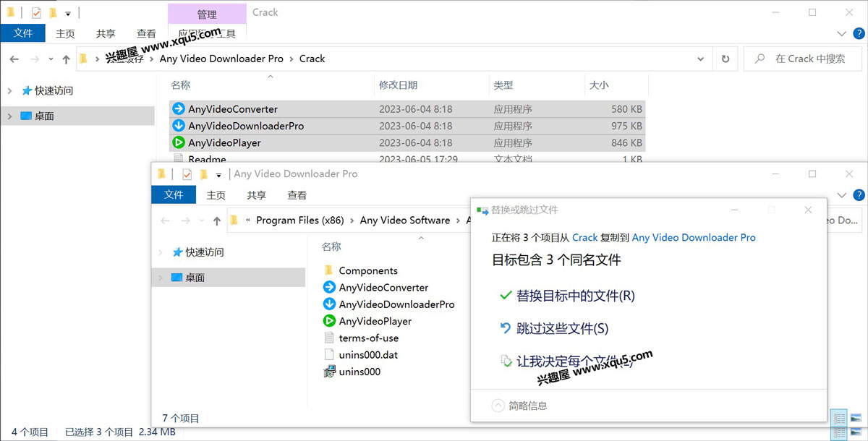Click the up arrow in Any Video Downloader Pro window

coord(216,220)
